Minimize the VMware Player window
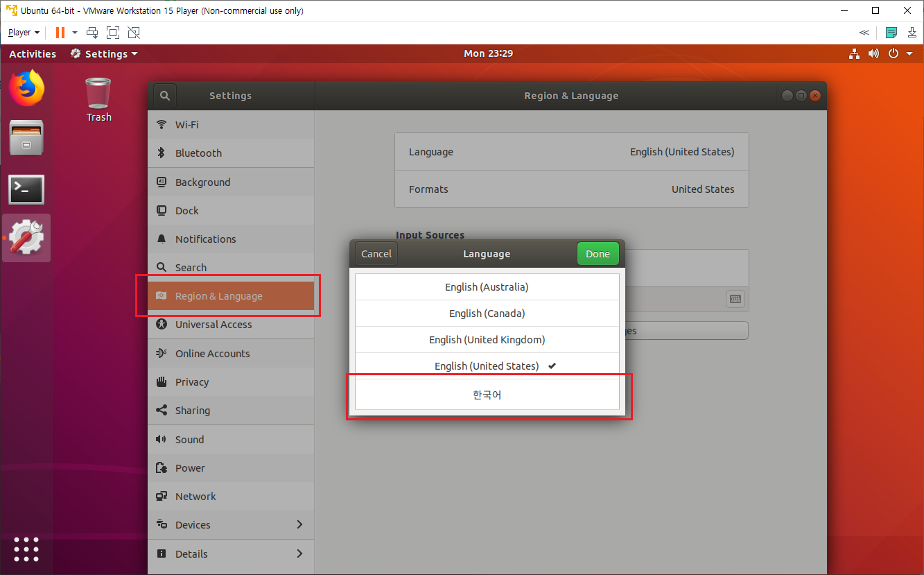The image size is (924, 575). point(844,10)
